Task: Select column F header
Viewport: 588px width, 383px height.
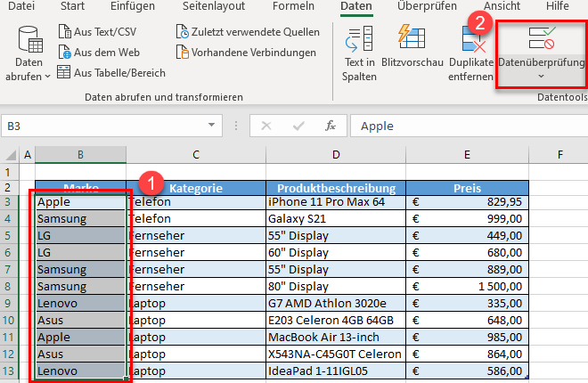Action: click(559, 155)
